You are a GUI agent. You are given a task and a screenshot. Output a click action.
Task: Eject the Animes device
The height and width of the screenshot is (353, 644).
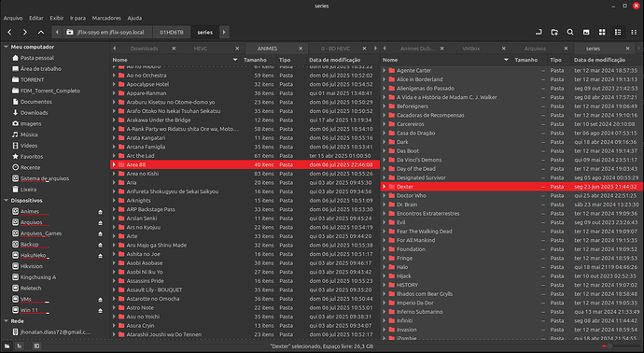click(100, 212)
